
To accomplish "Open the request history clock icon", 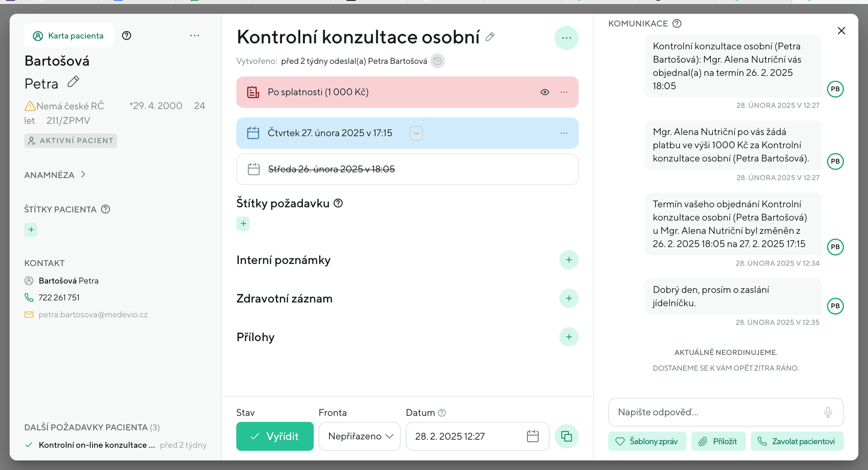I will tap(437, 61).
